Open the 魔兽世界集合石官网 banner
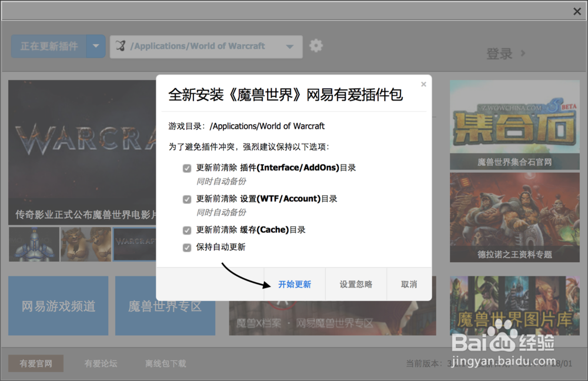The height and width of the screenshot is (381, 588). pos(514,125)
